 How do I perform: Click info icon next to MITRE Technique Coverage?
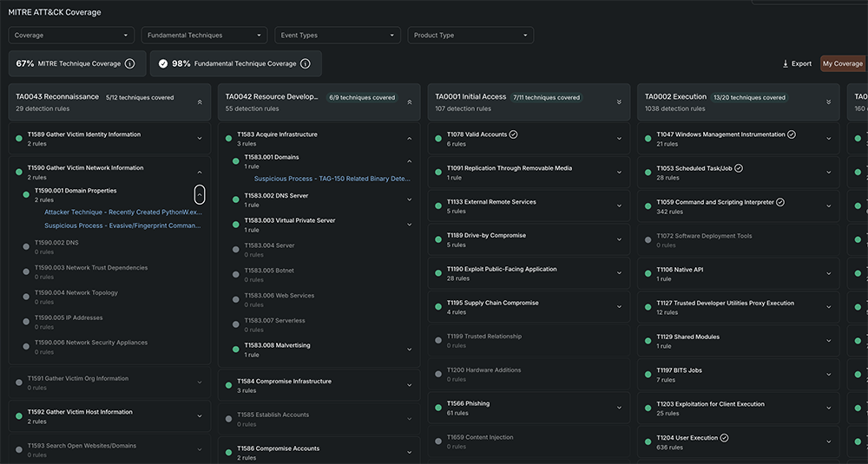coord(129,63)
